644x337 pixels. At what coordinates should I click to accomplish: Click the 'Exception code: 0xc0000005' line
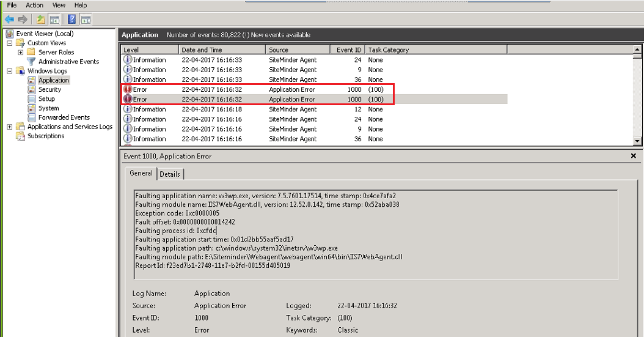[x=177, y=213]
